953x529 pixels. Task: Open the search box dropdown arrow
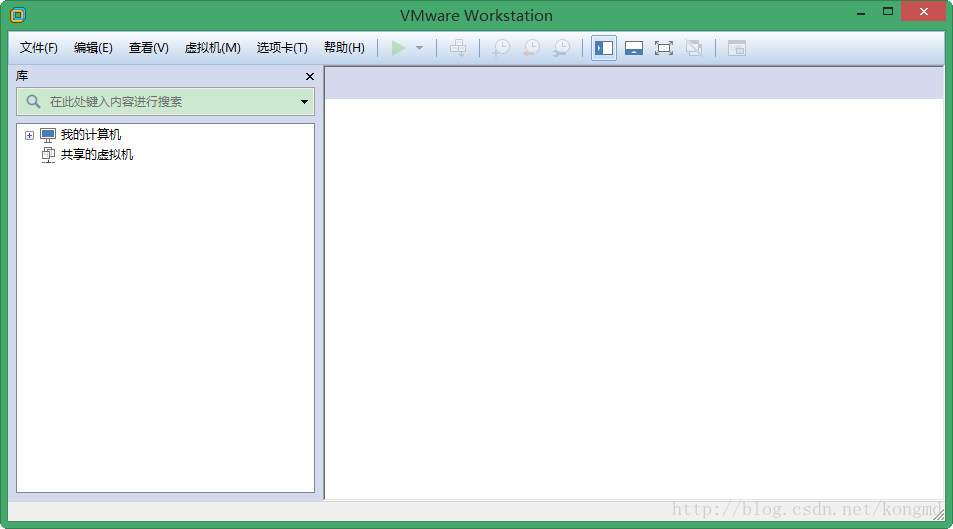click(304, 102)
